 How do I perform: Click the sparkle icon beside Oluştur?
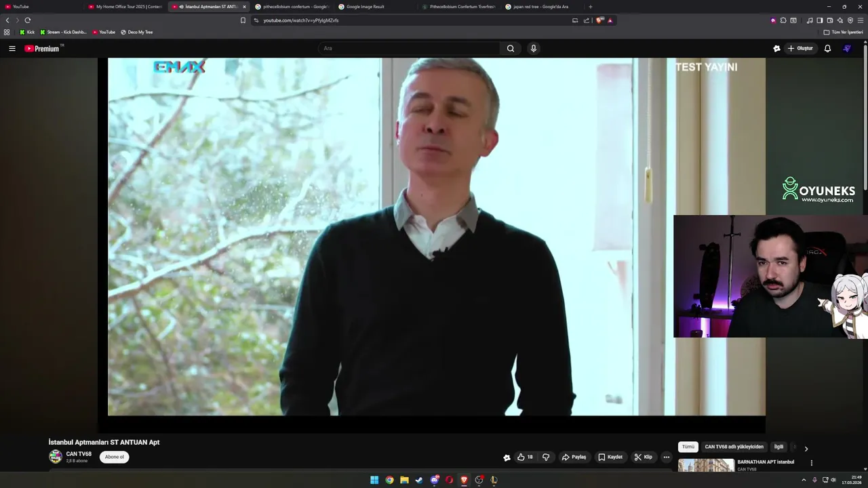pyautogui.click(x=776, y=48)
